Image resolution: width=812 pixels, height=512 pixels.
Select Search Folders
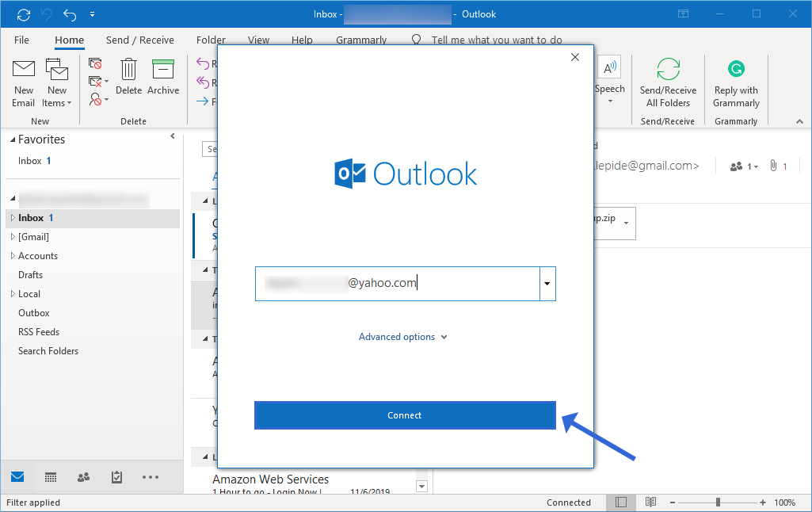(x=48, y=351)
